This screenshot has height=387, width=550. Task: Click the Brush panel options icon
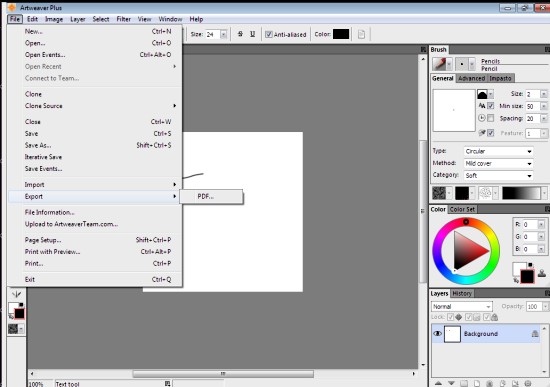547,49
